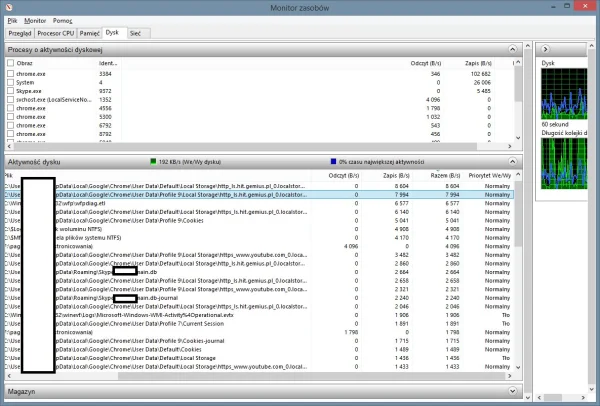Open the Pomoc menu
This screenshot has width=600, height=406.
pos(62,20)
